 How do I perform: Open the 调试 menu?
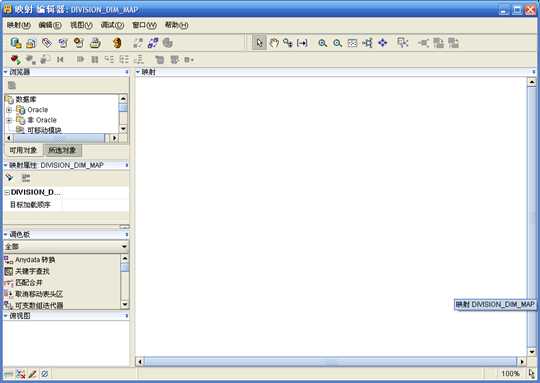click(112, 25)
